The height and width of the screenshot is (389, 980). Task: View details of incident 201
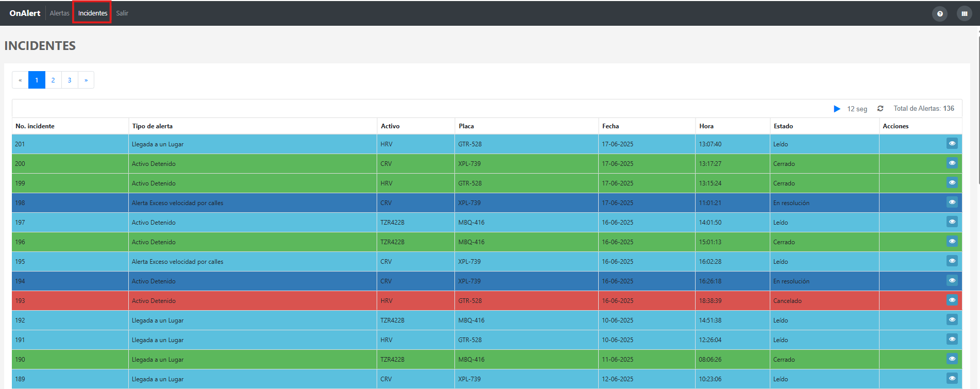tap(952, 143)
